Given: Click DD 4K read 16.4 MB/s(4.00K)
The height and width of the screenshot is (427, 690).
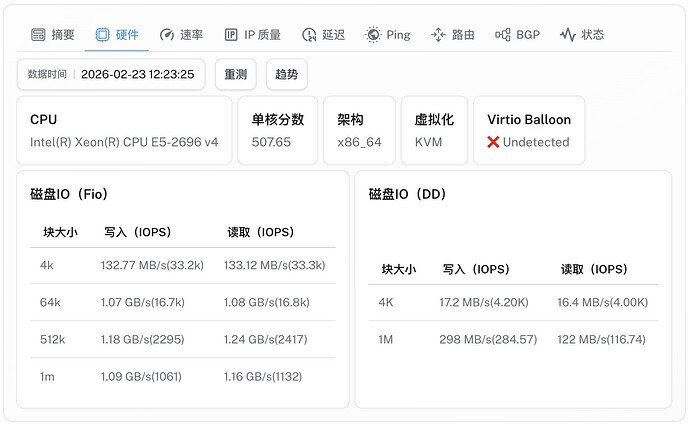Looking at the screenshot, I should pyautogui.click(x=603, y=302).
